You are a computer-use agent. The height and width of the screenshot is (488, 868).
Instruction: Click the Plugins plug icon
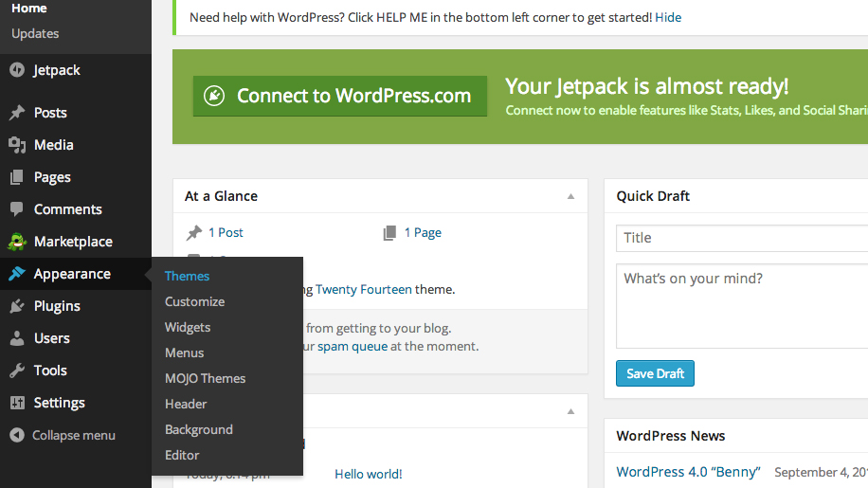(17, 306)
